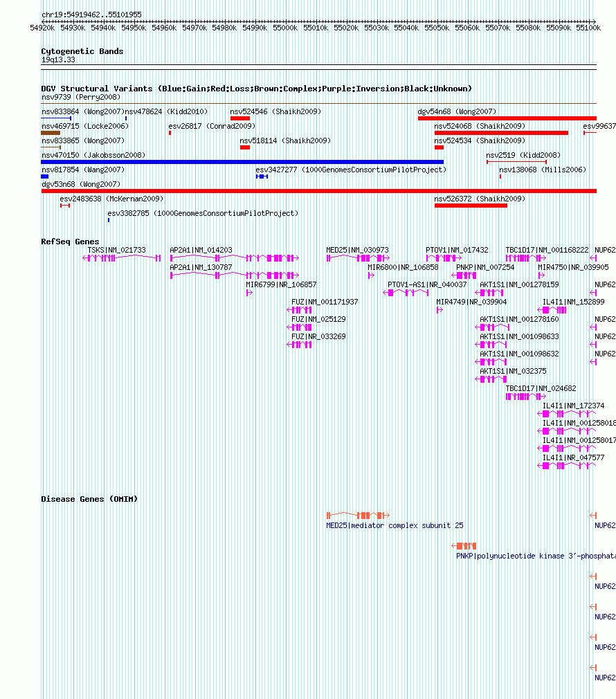Click the esv3427277 blue variant glyph
This screenshot has width=616, height=699.
[x=262, y=176]
